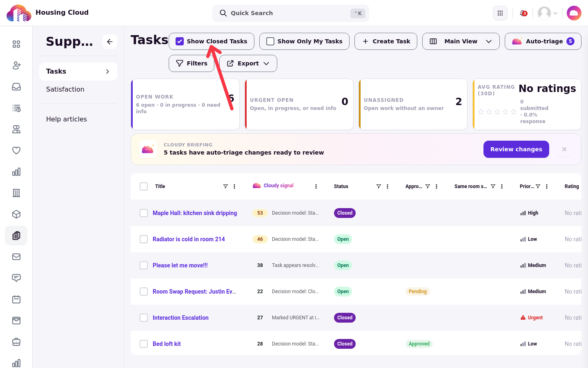
Task: Open the Title column three-dot menu
Action: (x=234, y=186)
